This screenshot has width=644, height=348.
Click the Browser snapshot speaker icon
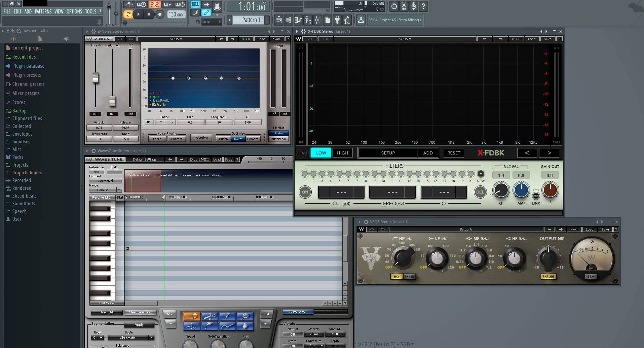point(66,39)
